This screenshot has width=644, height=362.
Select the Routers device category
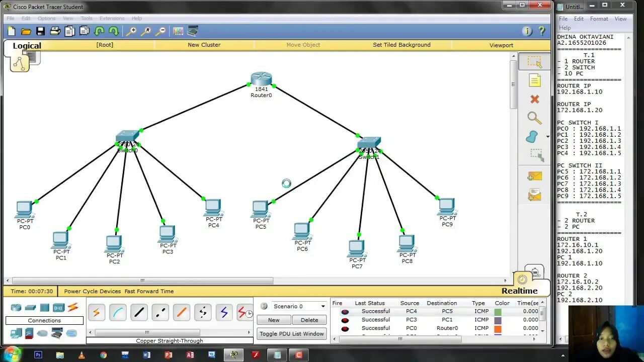click(x=17, y=308)
